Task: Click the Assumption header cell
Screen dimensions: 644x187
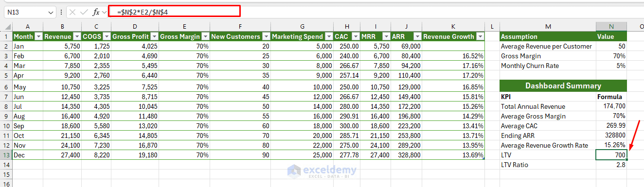Action: pos(548,36)
